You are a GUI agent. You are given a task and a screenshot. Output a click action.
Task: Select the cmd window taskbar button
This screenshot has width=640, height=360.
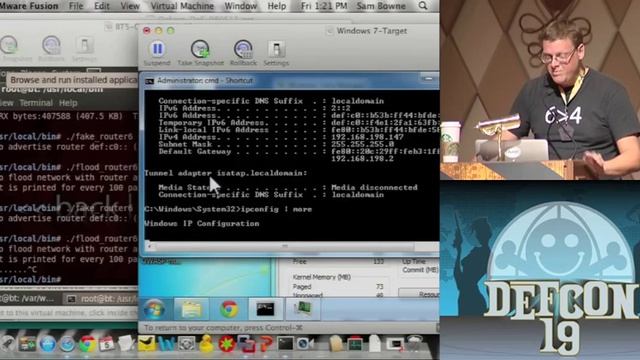[265, 309]
